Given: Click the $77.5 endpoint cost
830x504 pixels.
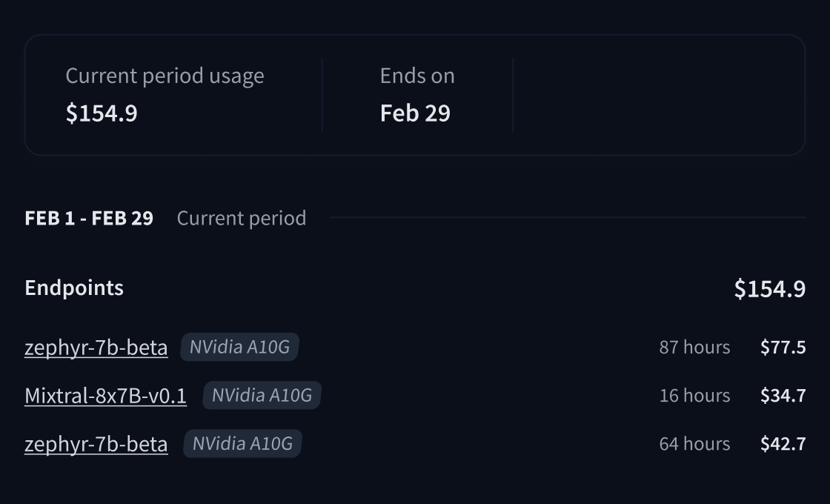Looking at the screenshot, I should point(783,347).
